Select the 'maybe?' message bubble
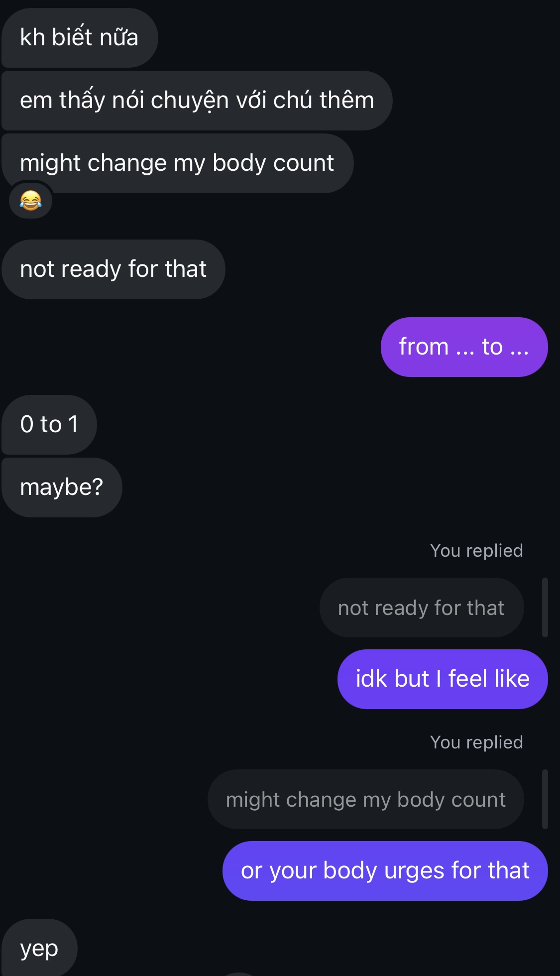Viewport: 560px width, 976px height. pyautogui.click(x=62, y=488)
